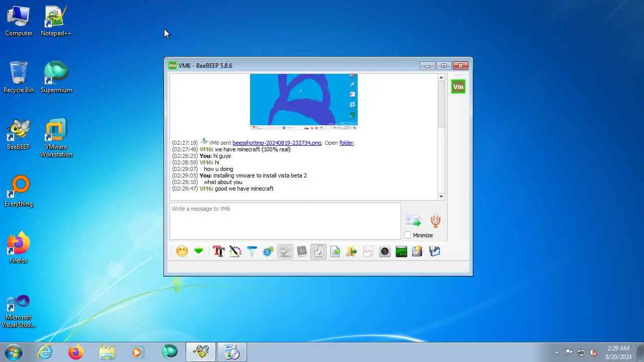644x362 pixels.
Task: Click the Show desktop button
Action: [x=640, y=352]
